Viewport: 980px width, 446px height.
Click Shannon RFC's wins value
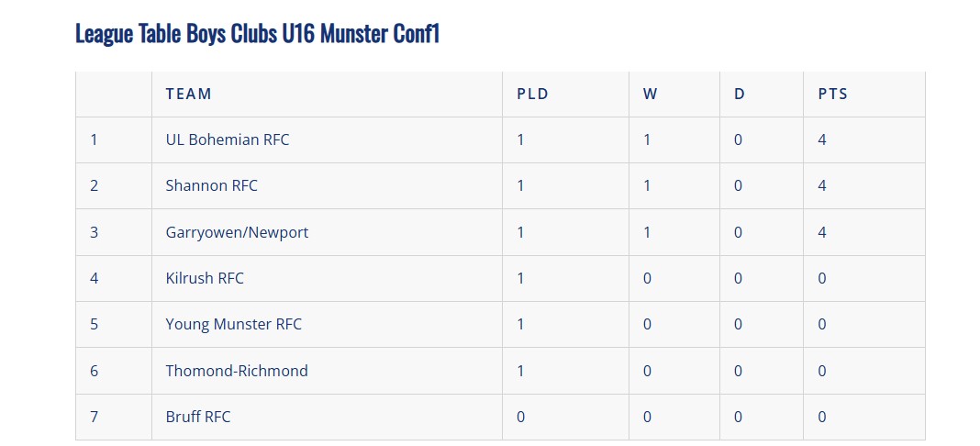pos(647,185)
